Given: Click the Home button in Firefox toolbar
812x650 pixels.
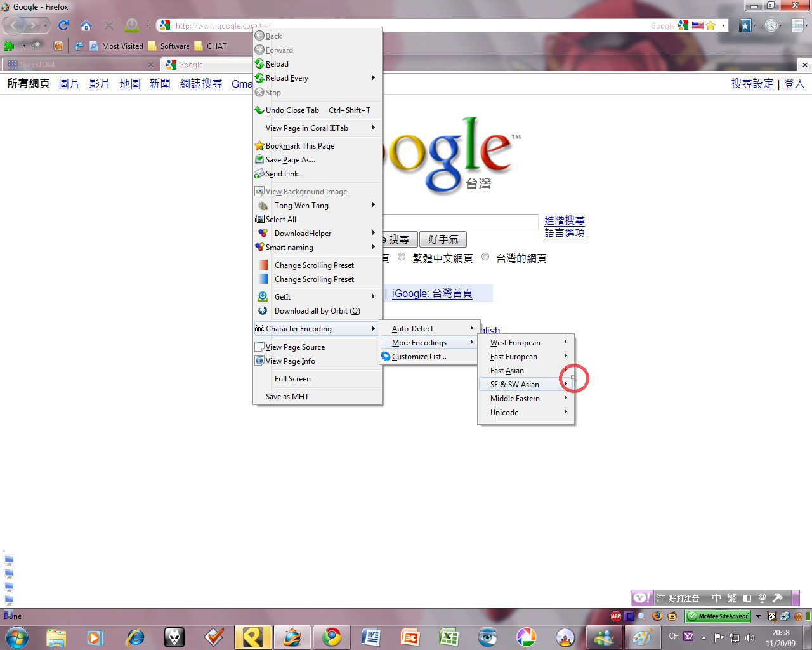Looking at the screenshot, I should pos(86,25).
